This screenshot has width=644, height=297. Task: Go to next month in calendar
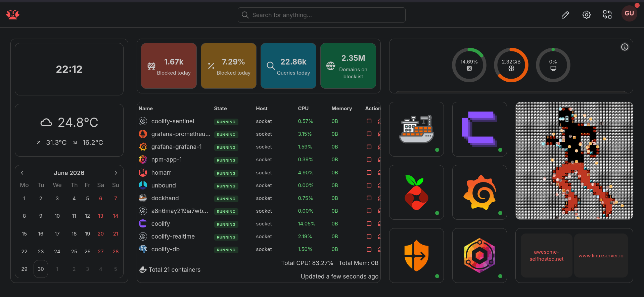(116, 173)
